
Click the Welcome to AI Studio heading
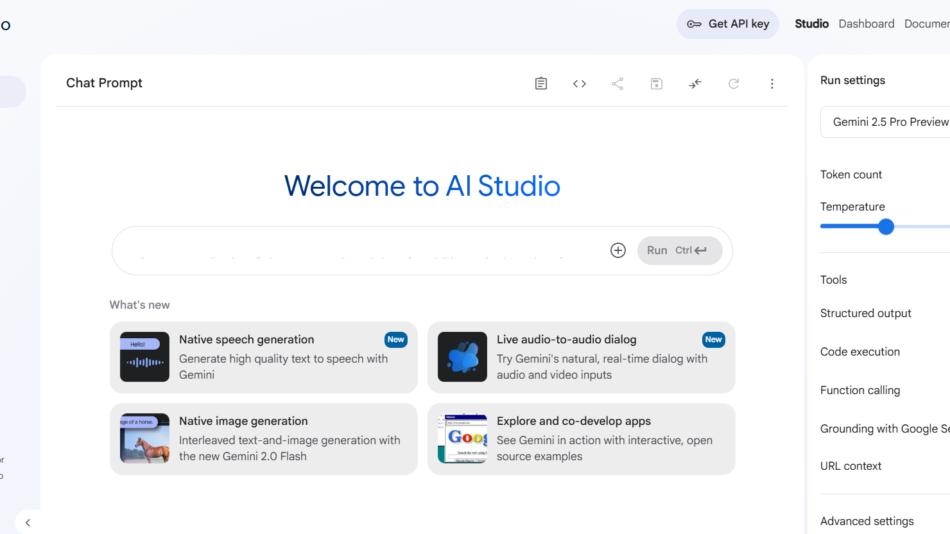click(x=422, y=185)
